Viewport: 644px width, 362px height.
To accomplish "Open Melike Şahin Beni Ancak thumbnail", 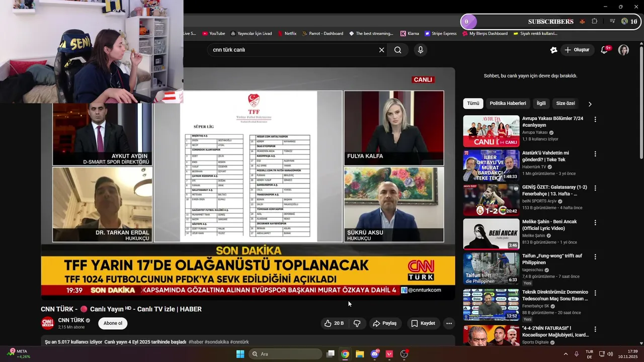I will coord(491,234).
